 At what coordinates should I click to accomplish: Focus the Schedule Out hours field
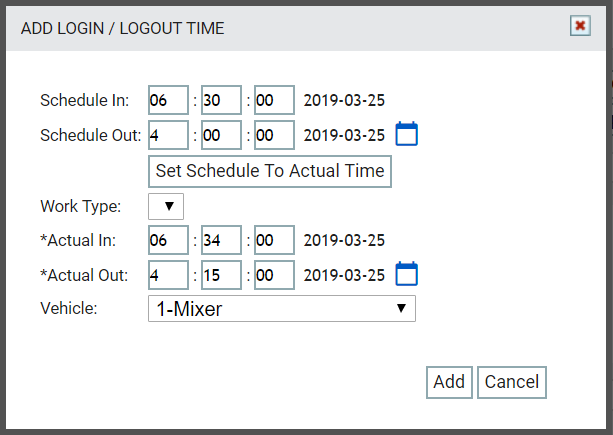(168, 135)
